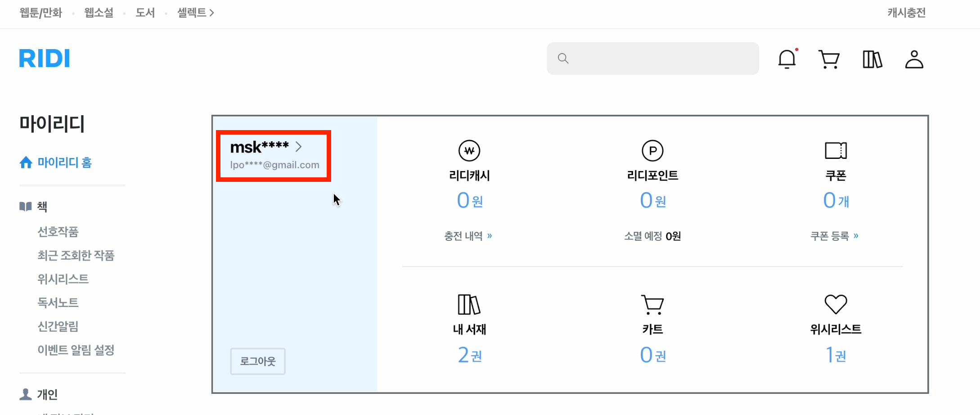Open the 카트 cart icon in panel
The image size is (980, 415).
point(652,305)
